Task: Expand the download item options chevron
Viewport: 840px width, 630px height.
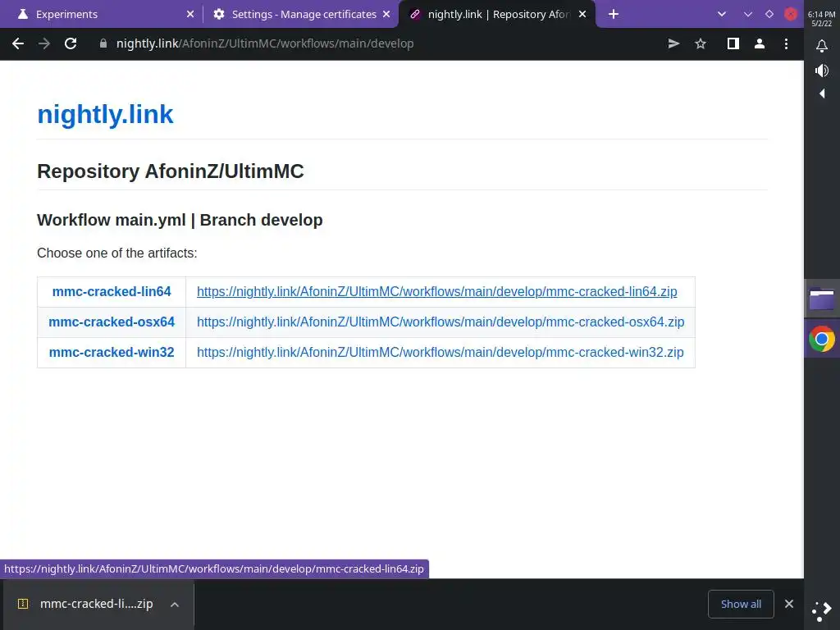Action: [x=175, y=605]
